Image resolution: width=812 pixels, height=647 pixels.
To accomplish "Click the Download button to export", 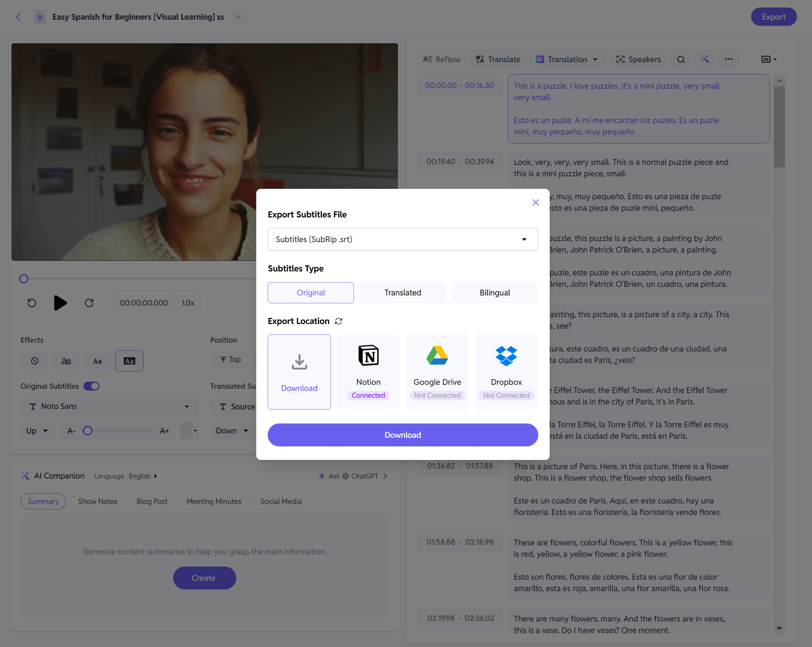I will (402, 435).
